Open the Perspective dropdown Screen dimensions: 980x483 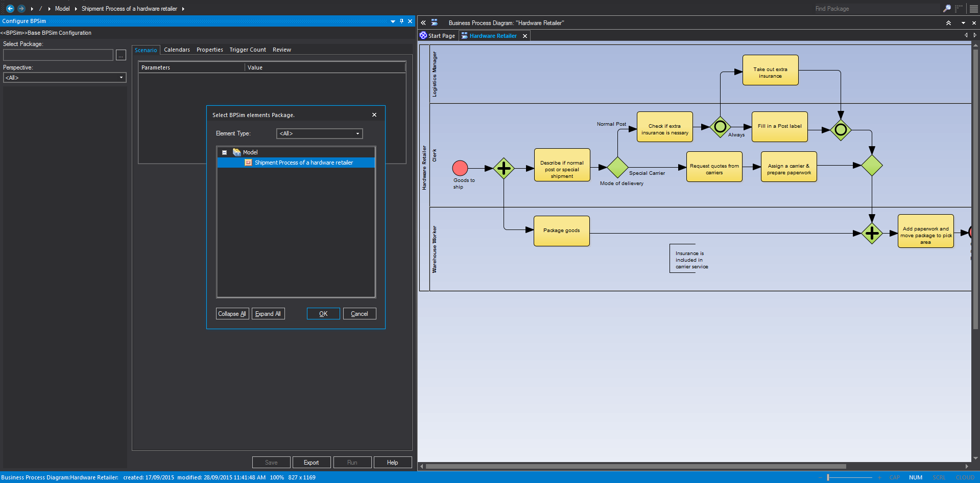[x=64, y=78]
